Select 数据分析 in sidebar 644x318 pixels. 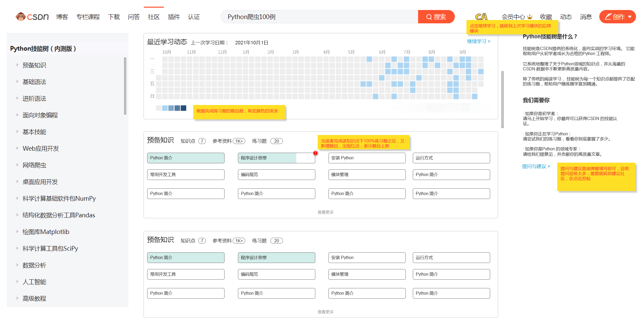34,265
